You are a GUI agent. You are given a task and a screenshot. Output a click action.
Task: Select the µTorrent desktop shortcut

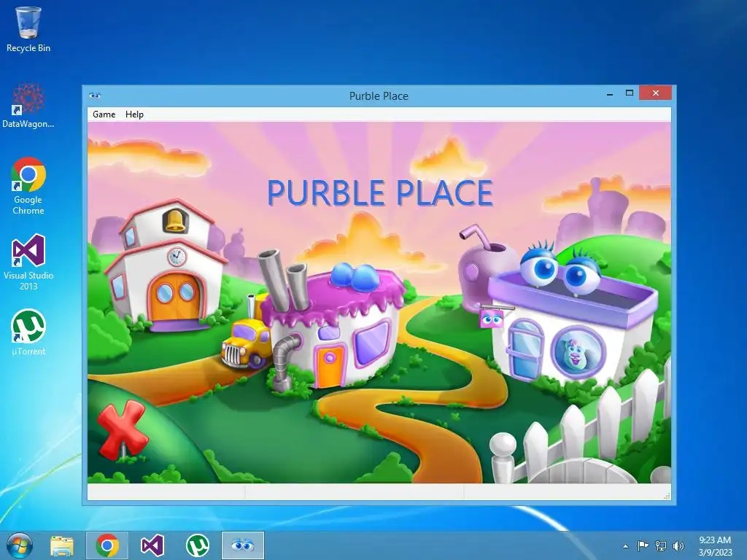click(28, 332)
